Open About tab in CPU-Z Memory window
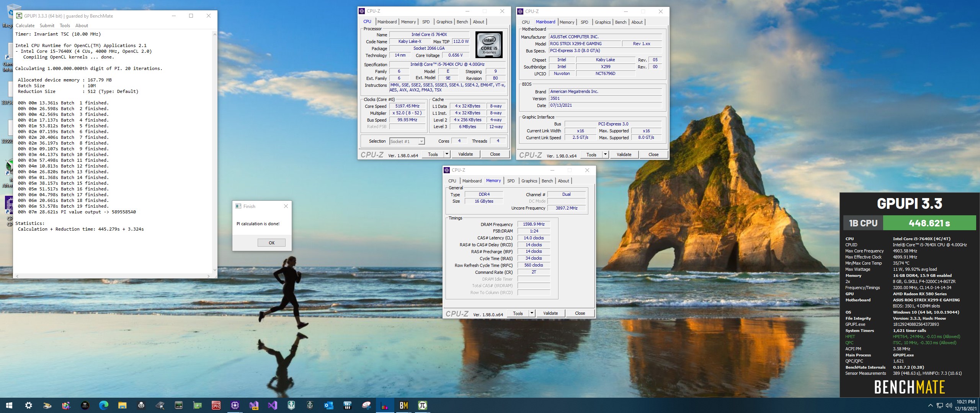The width and height of the screenshot is (980, 413). pos(563,181)
